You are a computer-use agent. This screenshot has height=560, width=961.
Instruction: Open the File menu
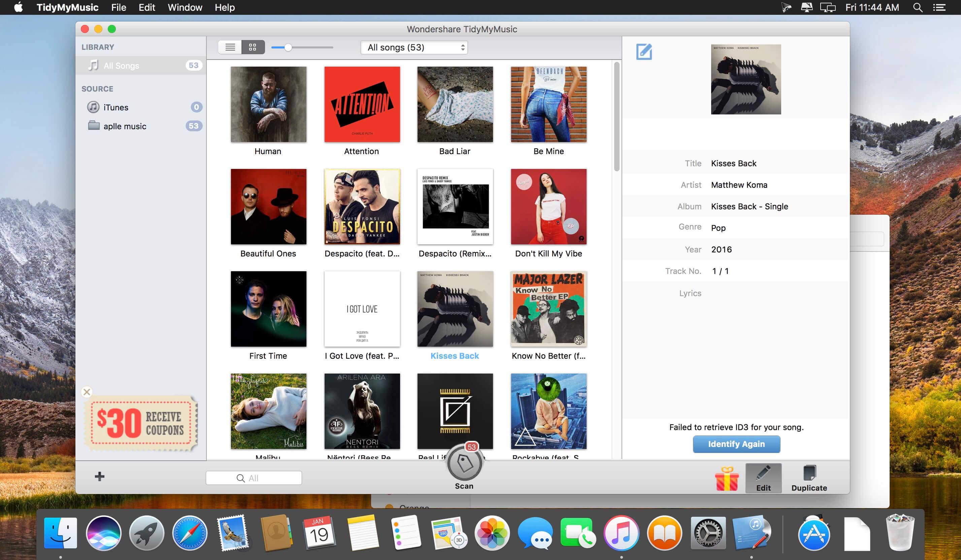click(x=119, y=7)
